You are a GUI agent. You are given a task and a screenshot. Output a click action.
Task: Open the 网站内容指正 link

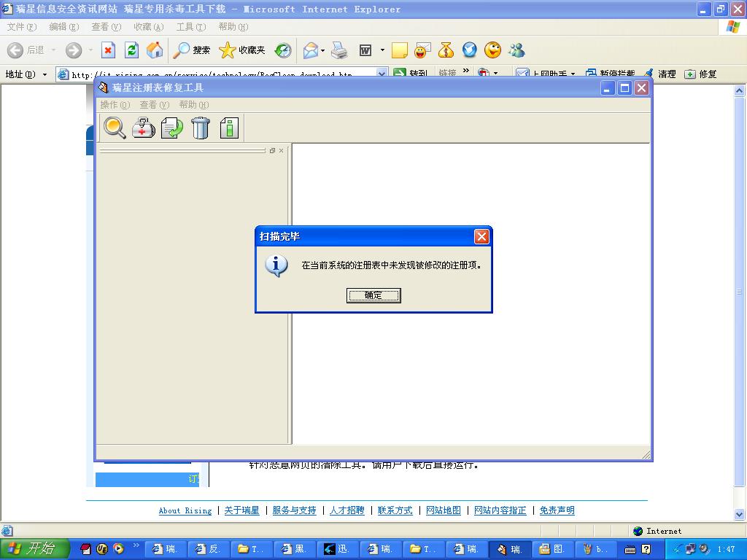pos(500,510)
